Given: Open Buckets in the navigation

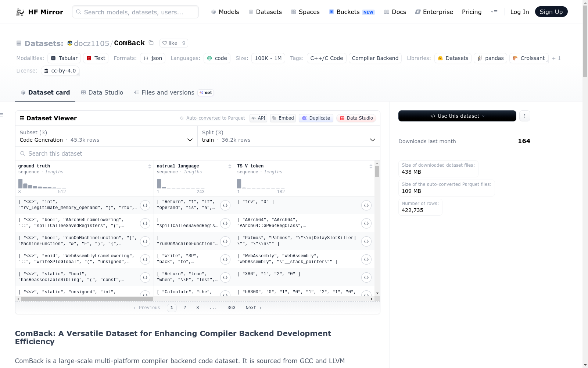Looking at the screenshot, I should (352, 12).
